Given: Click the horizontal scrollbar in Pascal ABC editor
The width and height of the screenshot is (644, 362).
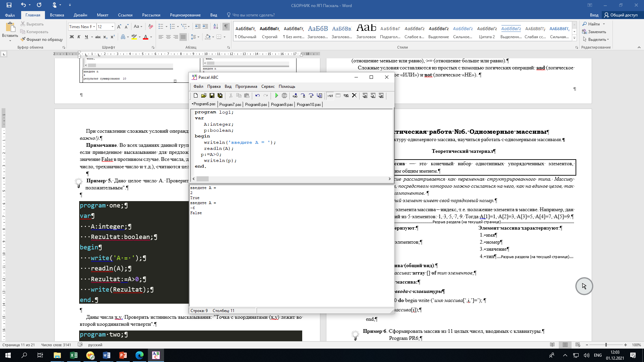Looking at the screenshot, I should pos(292,179).
